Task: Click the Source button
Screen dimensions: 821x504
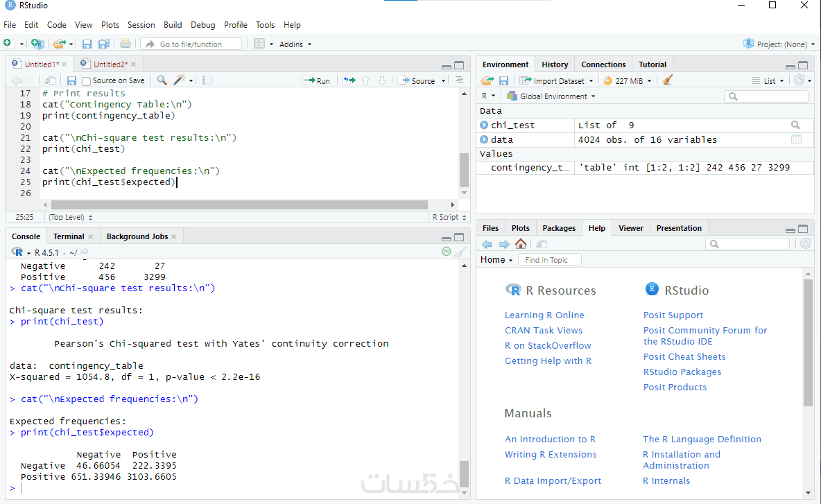Action: (418, 80)
